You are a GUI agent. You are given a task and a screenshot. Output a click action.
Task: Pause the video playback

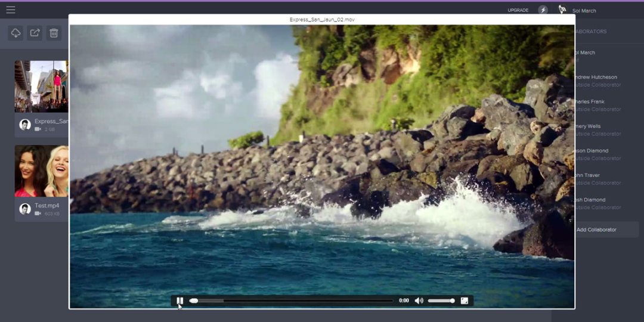click(x=180, y=301)
